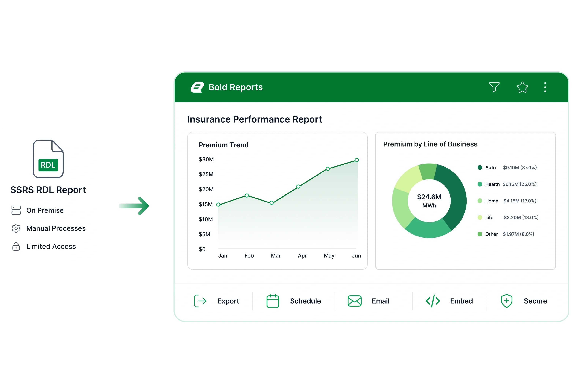Click the Insurance Performance Report heading

click(254, 119)
